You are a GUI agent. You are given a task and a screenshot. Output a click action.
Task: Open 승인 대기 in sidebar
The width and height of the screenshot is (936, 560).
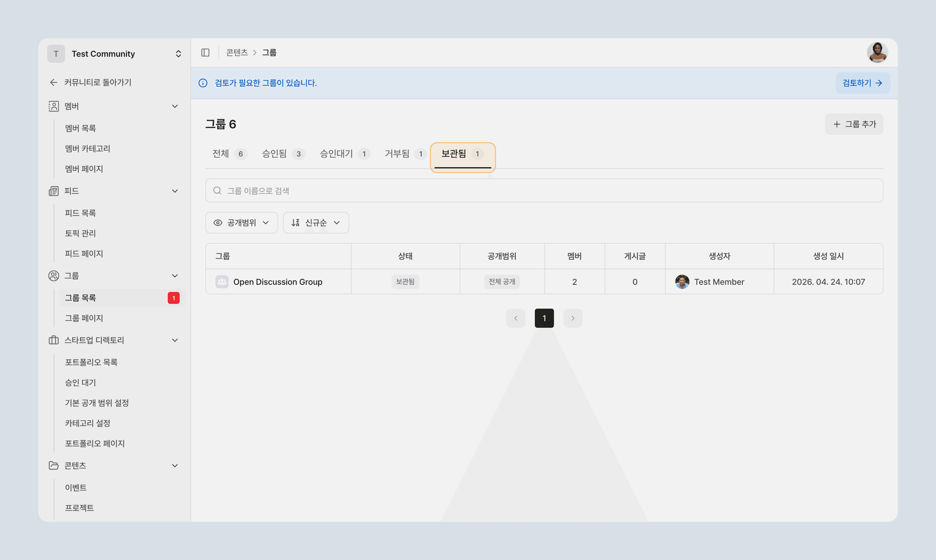tap(80, 383)
